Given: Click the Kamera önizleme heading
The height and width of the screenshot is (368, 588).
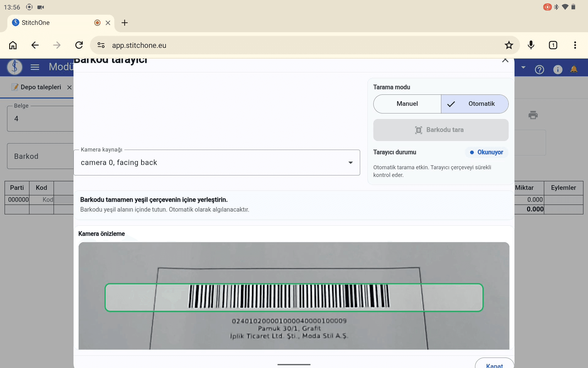Looking at the screenshot, I should click(x=102, y=234).
